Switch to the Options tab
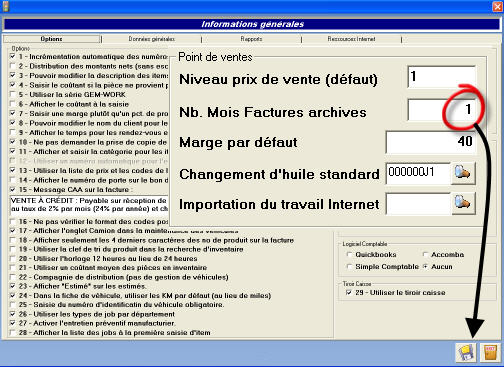The width and height of the screenshot is (504, 367). 51,39
